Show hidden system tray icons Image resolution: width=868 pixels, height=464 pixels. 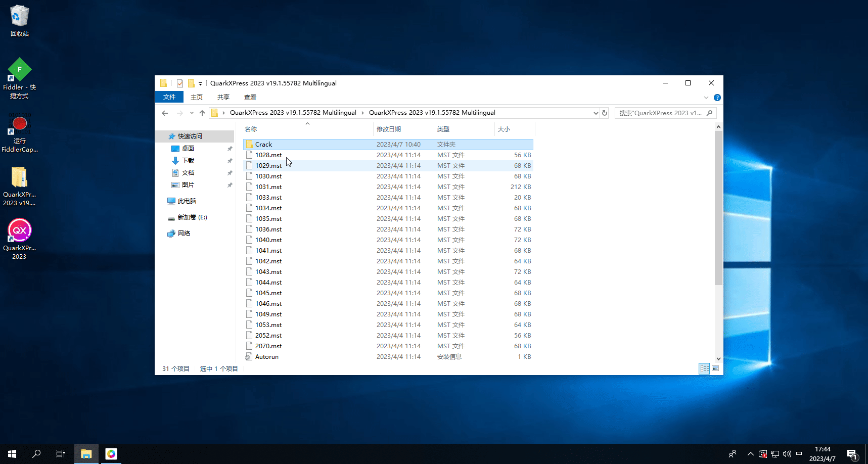pos(750,454)
